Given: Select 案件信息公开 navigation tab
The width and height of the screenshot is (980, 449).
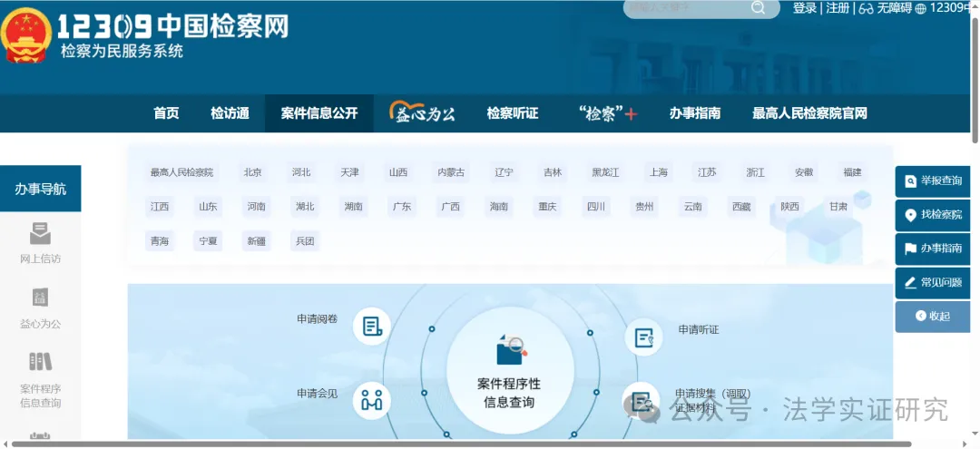Looking at the screenshot, I should tap(319, 113).
